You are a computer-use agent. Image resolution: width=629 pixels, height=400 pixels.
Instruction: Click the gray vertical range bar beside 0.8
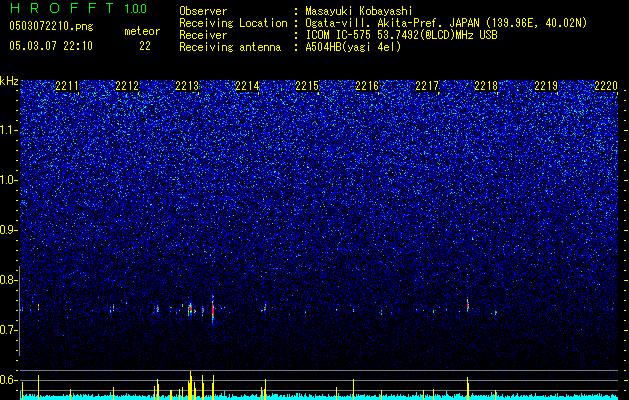coord(20,311)
